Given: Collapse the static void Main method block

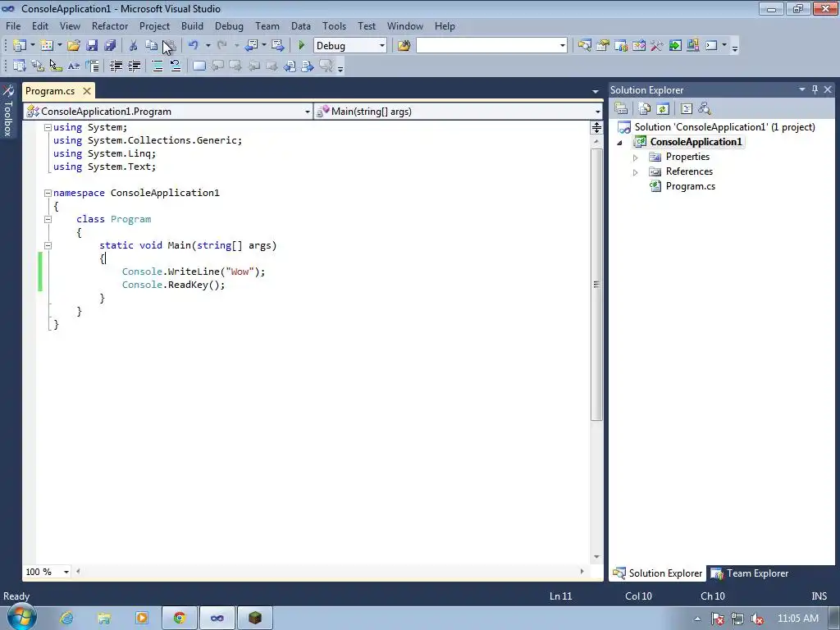Looking at the screenshot, I should click(x=48, y=245).
